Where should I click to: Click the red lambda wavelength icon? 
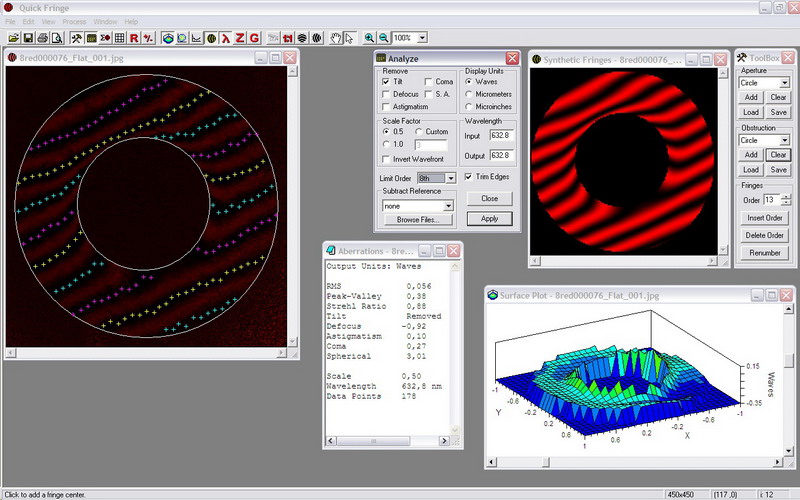pos(226,38)
